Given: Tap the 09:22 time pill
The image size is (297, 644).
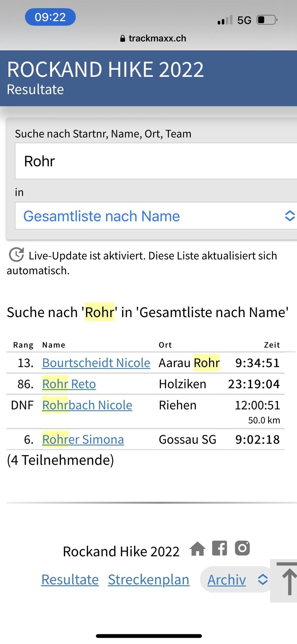Looking at the screenshot, I should pos(50,17).
